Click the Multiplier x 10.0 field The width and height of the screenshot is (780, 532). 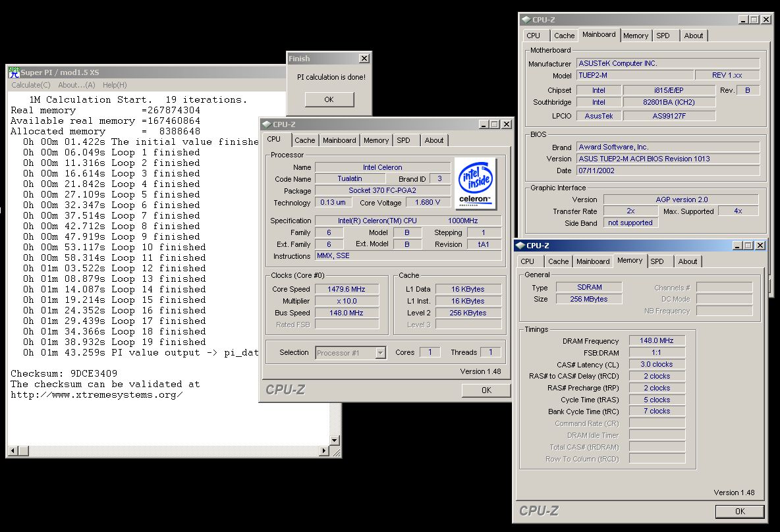click(347, 302)
